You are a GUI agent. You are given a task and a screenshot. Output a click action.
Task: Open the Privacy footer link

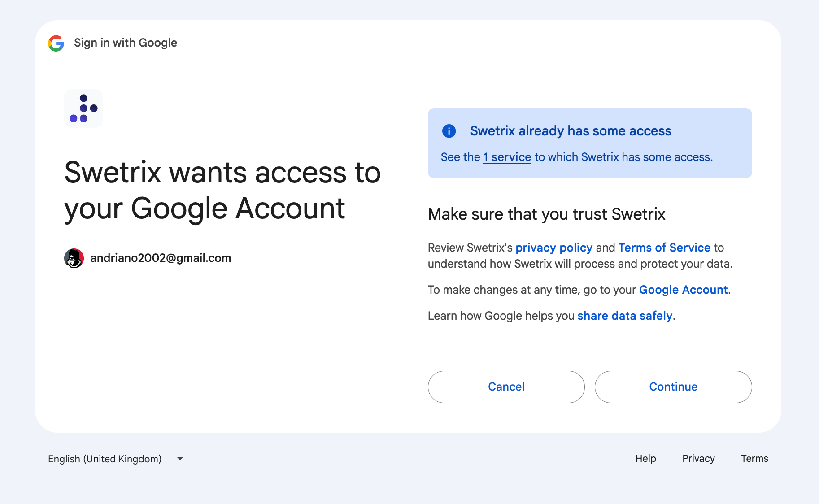point(698,458)
